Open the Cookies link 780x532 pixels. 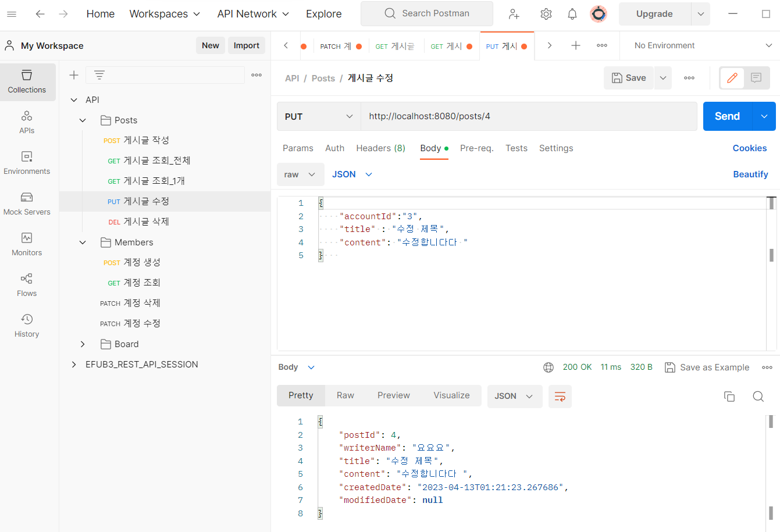click(x=750, y=148)
